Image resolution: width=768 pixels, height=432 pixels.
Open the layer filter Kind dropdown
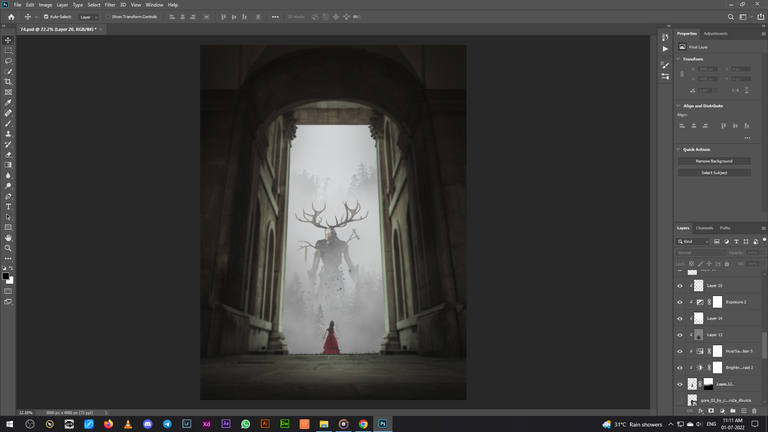[x=693, y=241]
